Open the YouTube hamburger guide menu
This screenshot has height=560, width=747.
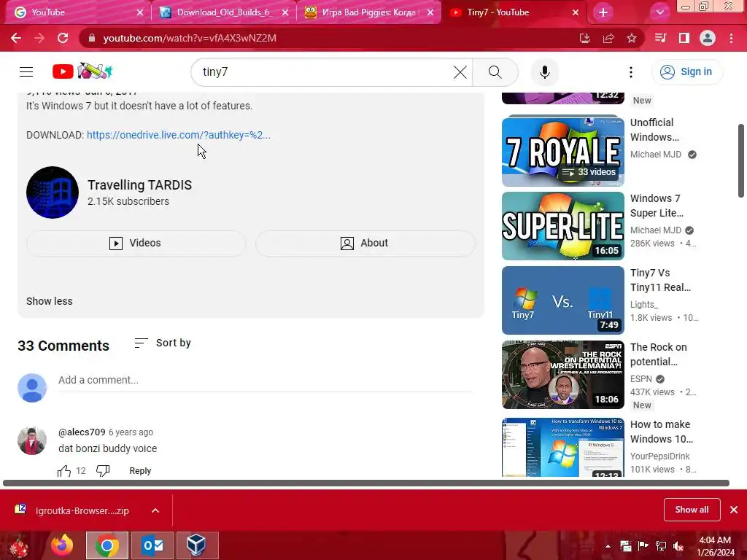[x=26, y=72]
